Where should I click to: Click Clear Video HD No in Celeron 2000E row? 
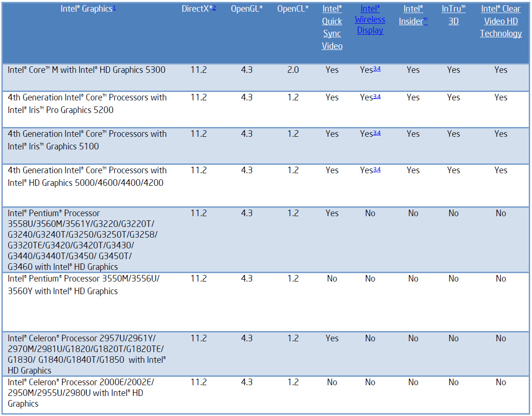coord(501,382)
